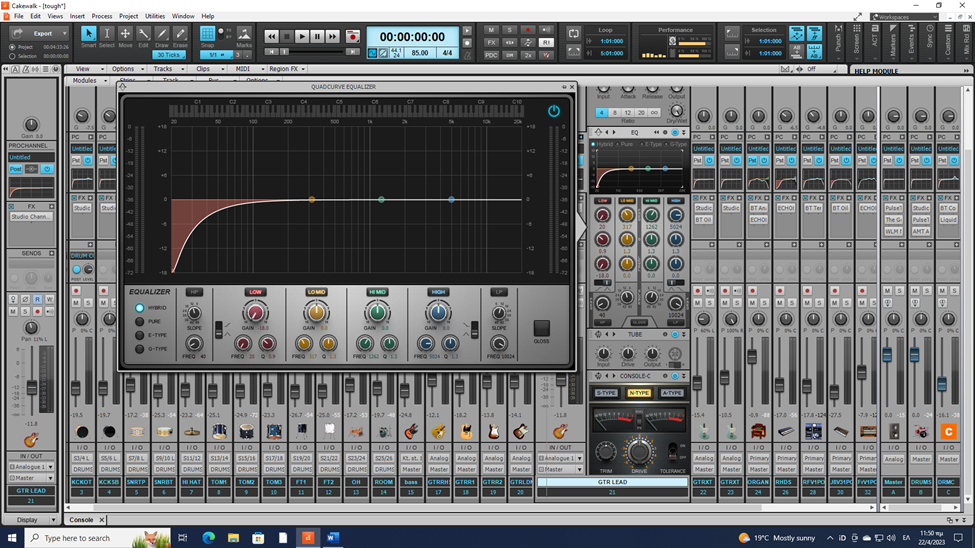
Task: Toggle the Snap grid button
Action: pos(207,34)
